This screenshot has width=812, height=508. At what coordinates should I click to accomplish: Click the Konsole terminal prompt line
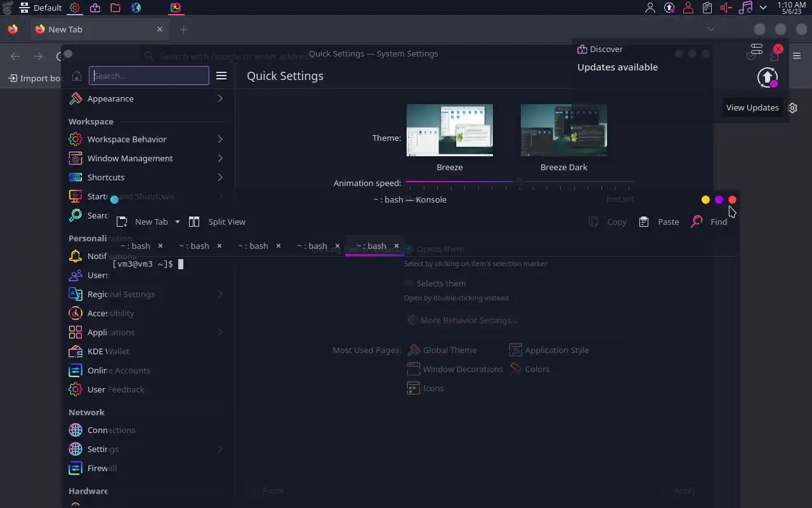[x=148, y=264]
